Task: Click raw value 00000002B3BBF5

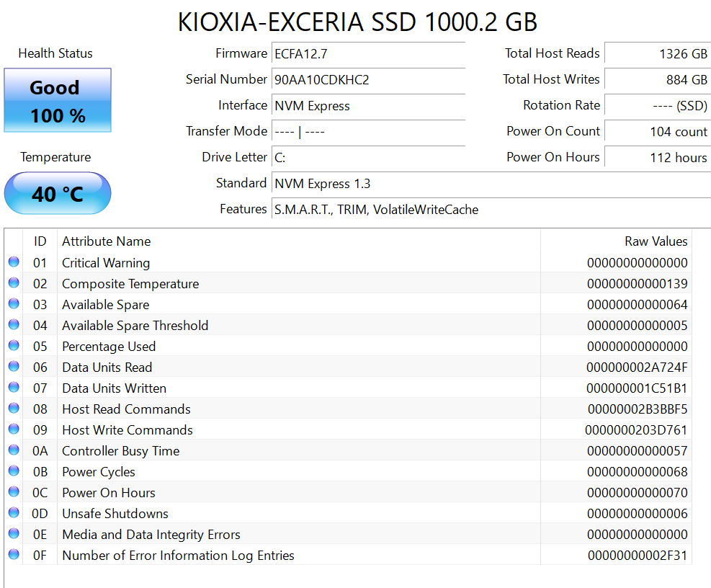Action: pos(638,409)
